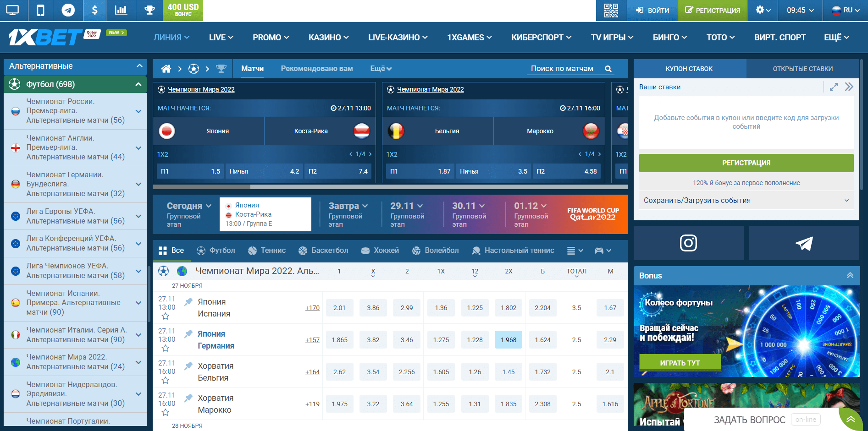Expand bet slip with arrows icon

coord(834,87)
